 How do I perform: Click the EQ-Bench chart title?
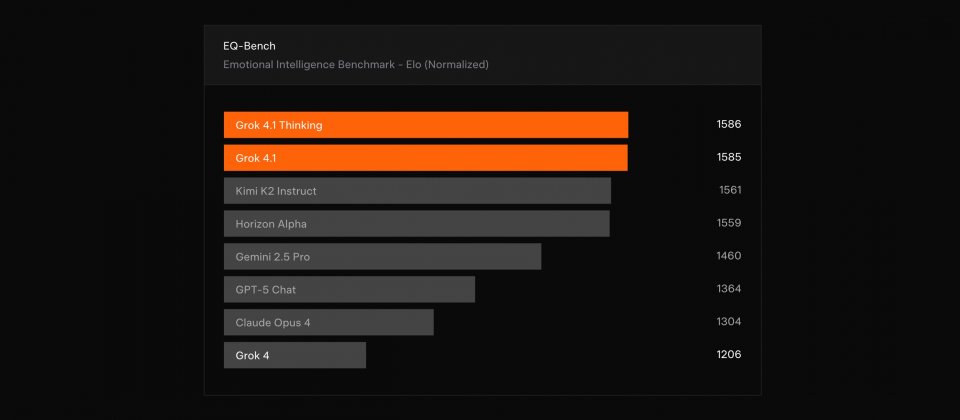click(x=249, y=46)
